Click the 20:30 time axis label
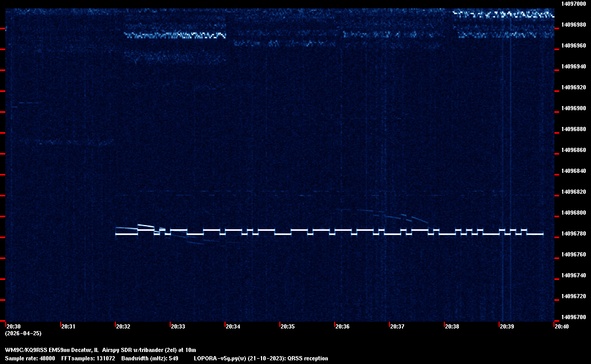 tap(14, 326)
